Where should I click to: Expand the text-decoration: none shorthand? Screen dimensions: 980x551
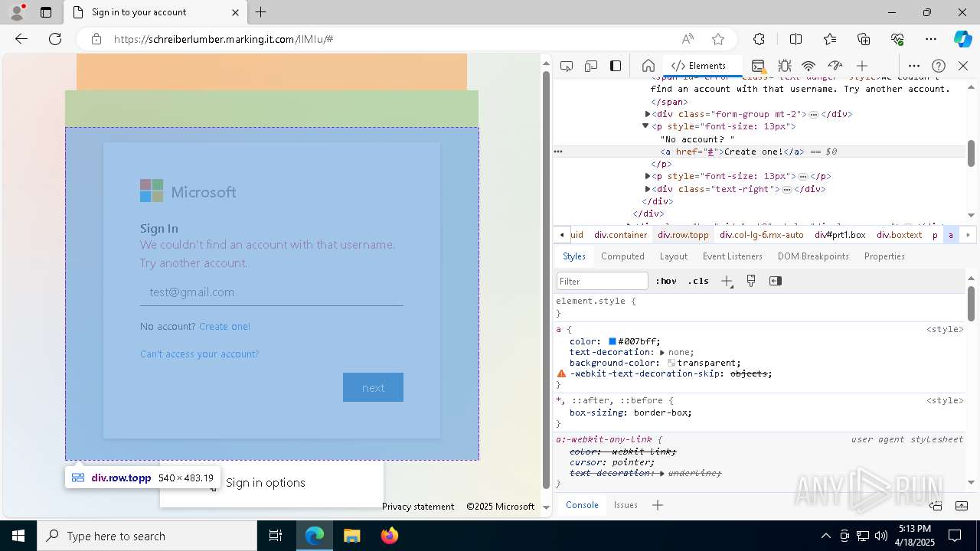click(x=662, y=352)
